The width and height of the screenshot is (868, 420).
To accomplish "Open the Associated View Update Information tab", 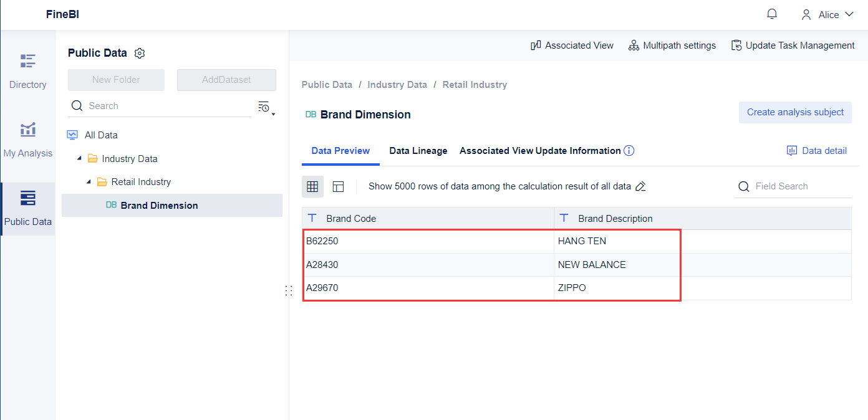I will (540, 150).
